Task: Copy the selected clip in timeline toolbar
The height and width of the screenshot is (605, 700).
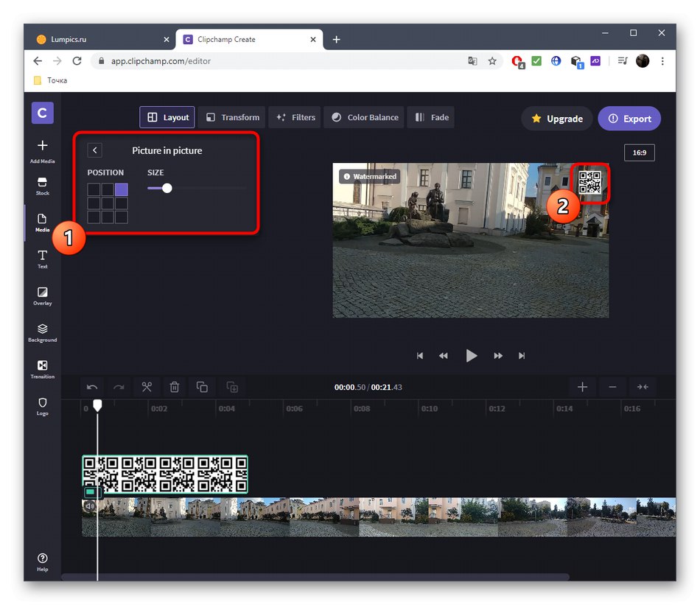Action: point(202,387)
